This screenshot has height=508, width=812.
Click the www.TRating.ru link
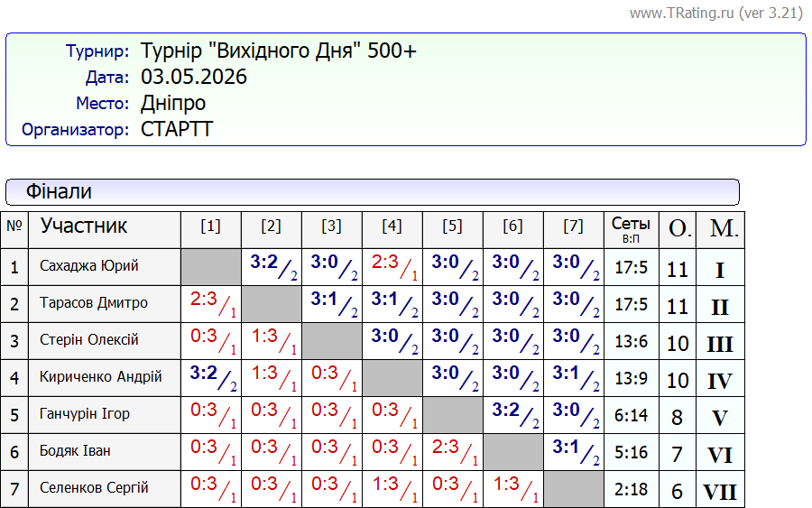click(x=715, y=13)
